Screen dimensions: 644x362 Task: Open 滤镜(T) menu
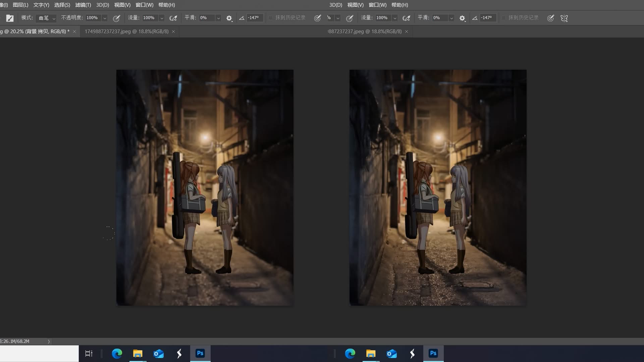(x=83, y=5)
